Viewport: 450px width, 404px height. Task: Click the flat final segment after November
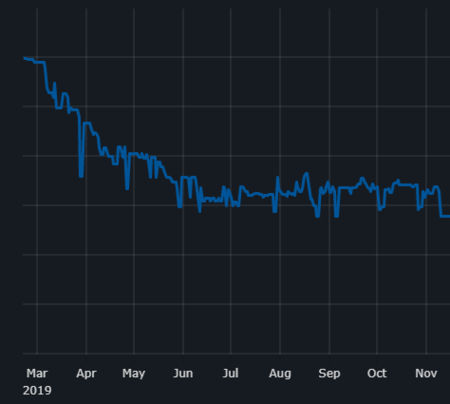445,216
